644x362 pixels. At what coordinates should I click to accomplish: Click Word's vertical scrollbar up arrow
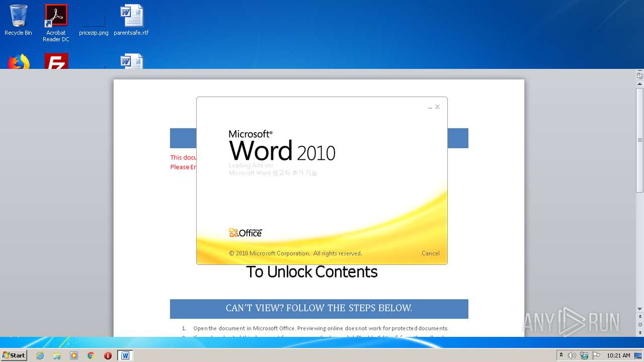pyautogui.click(x=640, y=84)
